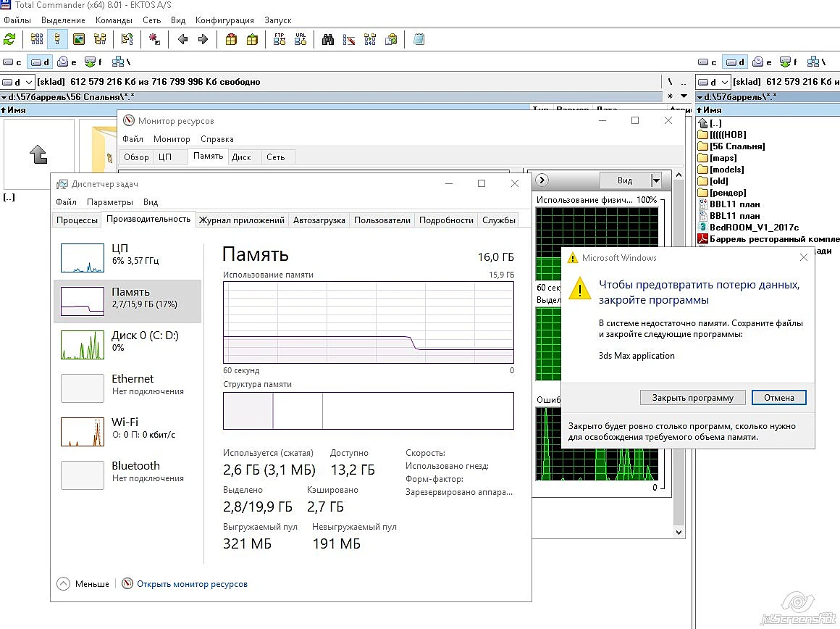Select the Диск 0 (C: D:) performance item
Viewport: 840px width, 629px height.
(127, 344)
